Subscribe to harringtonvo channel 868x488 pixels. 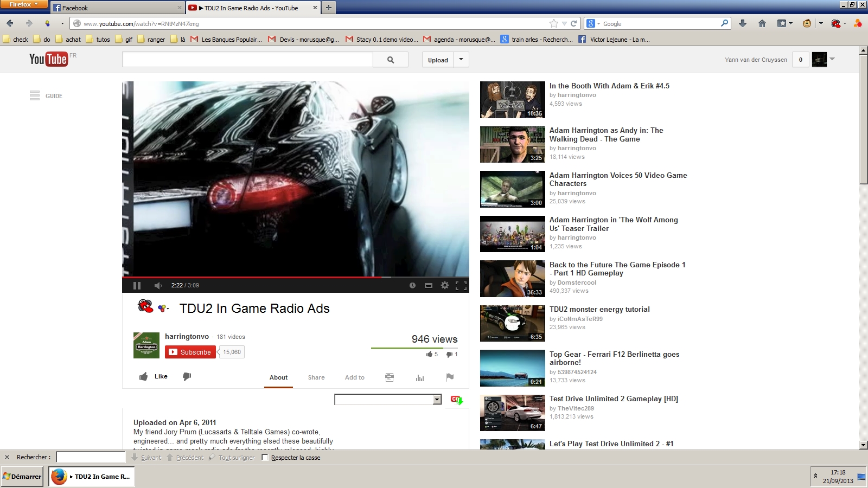[190, 352]
